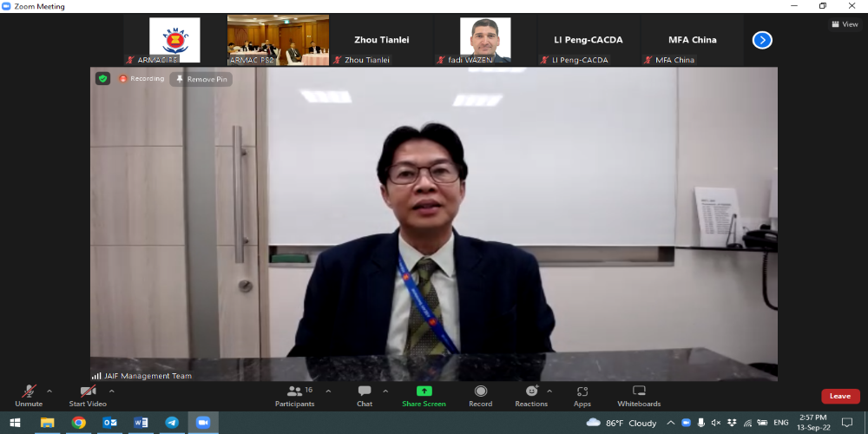
Task: Select the LI Peng-CACDA participant tile
Action: coord(589,40)
